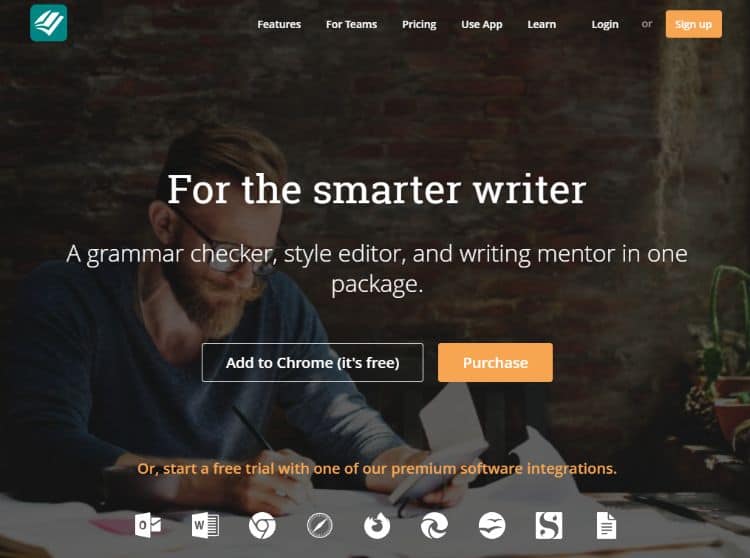Click the orange Sign up button
The image size is (750, 558).
[x=694, y=24]
